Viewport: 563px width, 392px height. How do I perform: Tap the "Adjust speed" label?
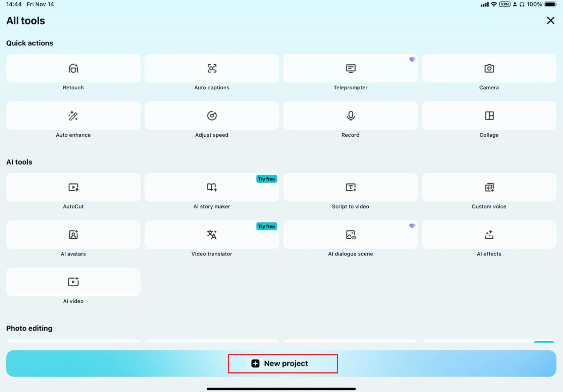point(212,135)
